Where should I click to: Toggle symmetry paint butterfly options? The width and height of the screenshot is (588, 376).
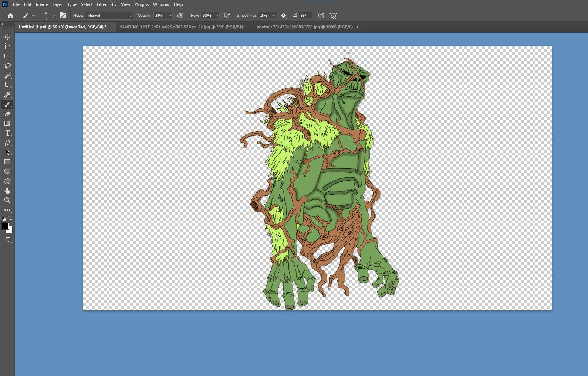[x=333, y=16]
